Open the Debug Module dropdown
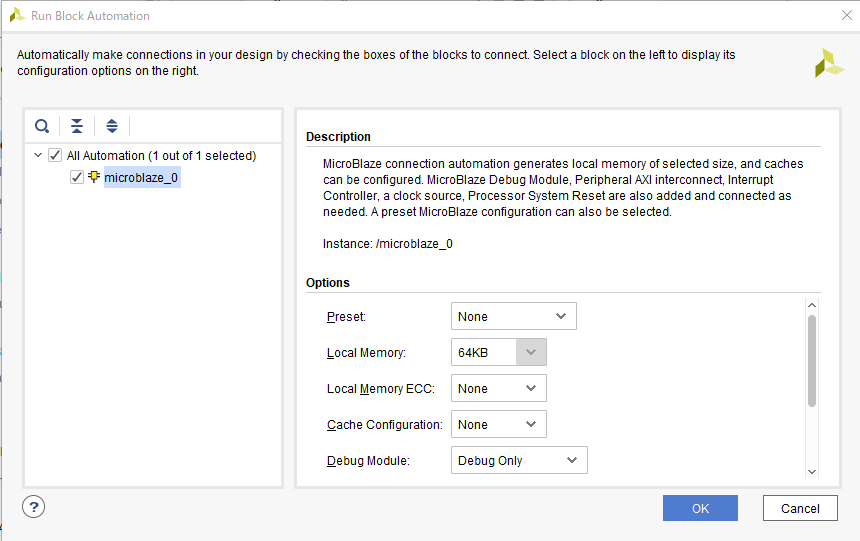The image size is (860, 541). tap(519, 460)
